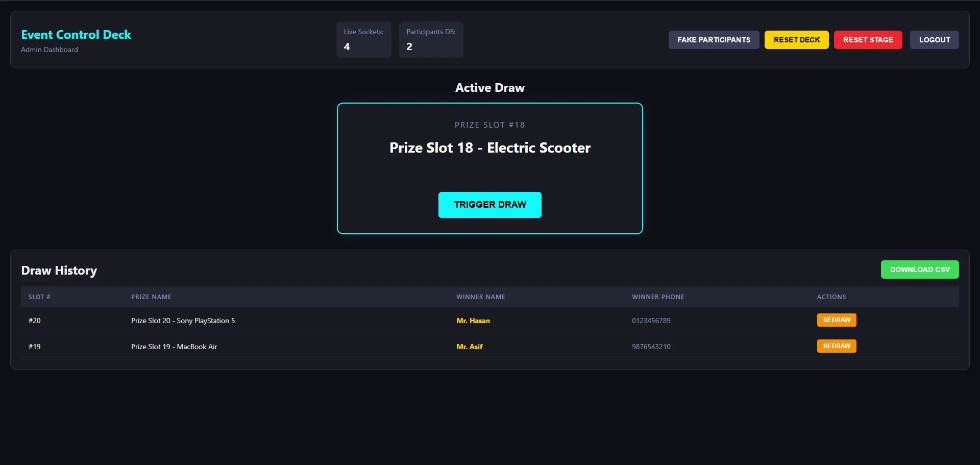This screenshot has width=980, height=465.
Task: Redraw the Sony PlayStation 5 prize slot
Action: point(836,320)
